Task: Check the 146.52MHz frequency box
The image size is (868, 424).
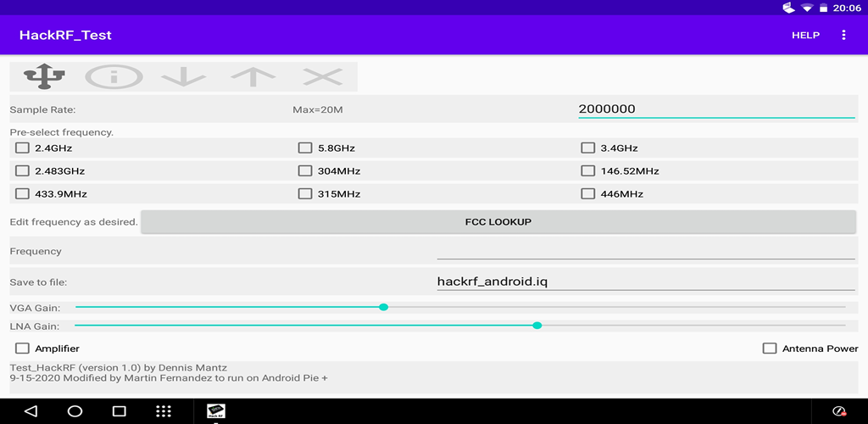Action: point(588,171)
